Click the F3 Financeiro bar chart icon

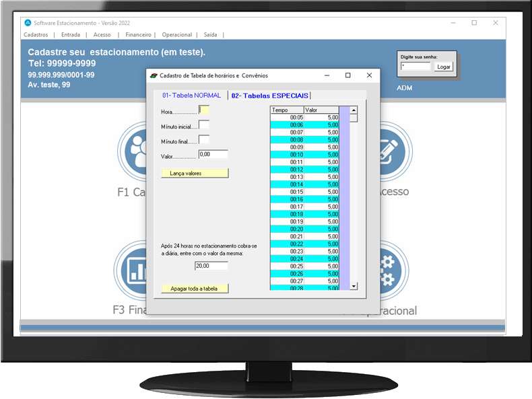click(131, 269)
